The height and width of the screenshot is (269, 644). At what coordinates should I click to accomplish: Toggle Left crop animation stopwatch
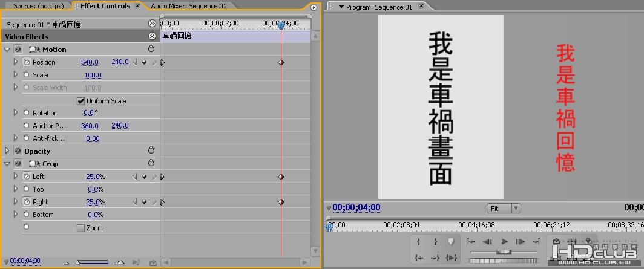click(x=27, y=177)
